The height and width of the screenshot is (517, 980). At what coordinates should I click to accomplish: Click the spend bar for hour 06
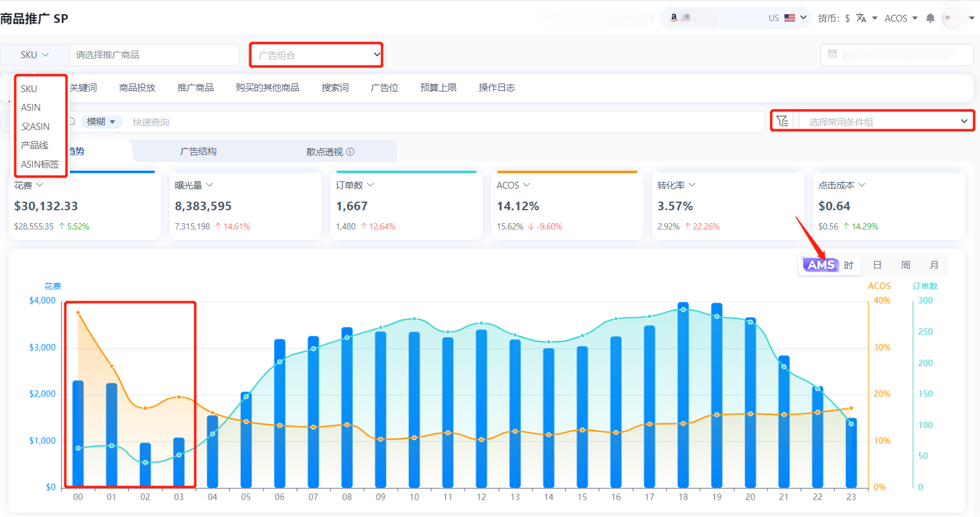point(280,413)
